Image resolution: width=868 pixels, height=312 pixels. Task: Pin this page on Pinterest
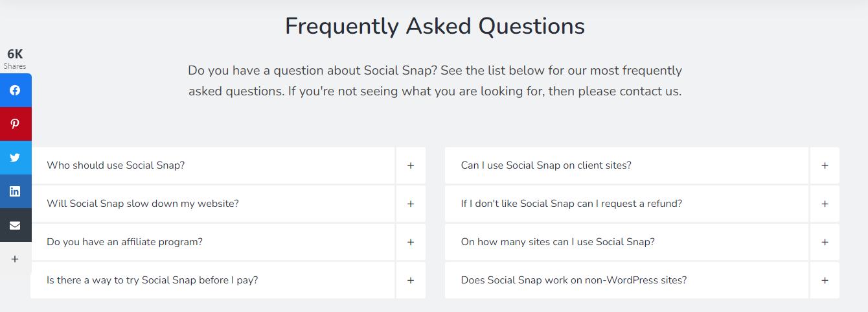(x=15, y=124)
